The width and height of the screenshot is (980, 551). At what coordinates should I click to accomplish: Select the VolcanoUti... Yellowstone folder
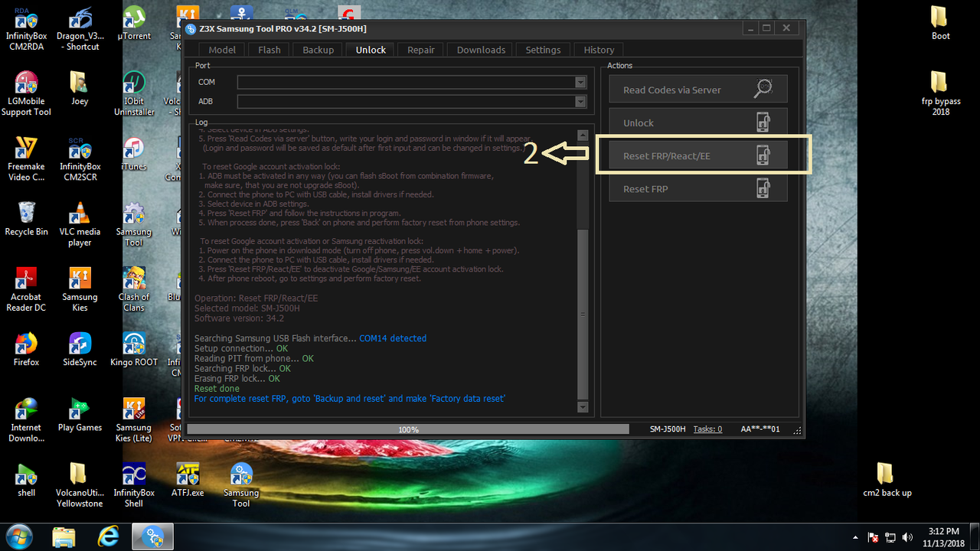[x=80, y=485]
